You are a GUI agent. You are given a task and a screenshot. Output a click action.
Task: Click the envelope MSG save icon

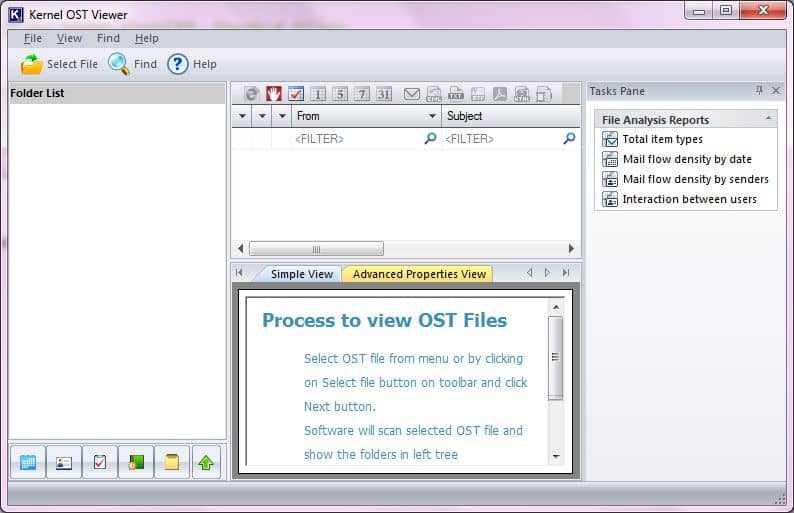(x=412, y=94)
